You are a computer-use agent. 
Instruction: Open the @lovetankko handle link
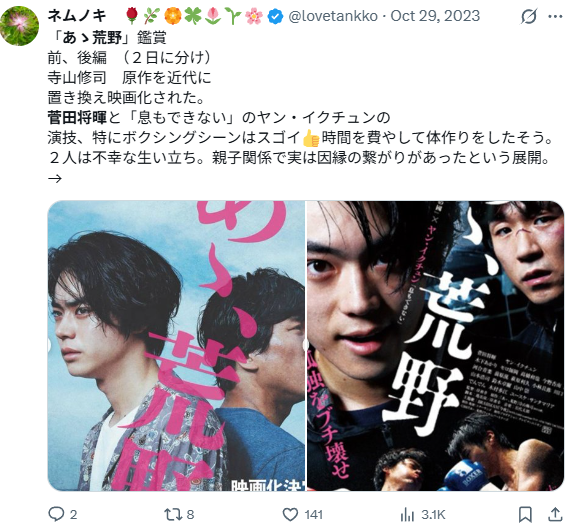tap(333, 16)
